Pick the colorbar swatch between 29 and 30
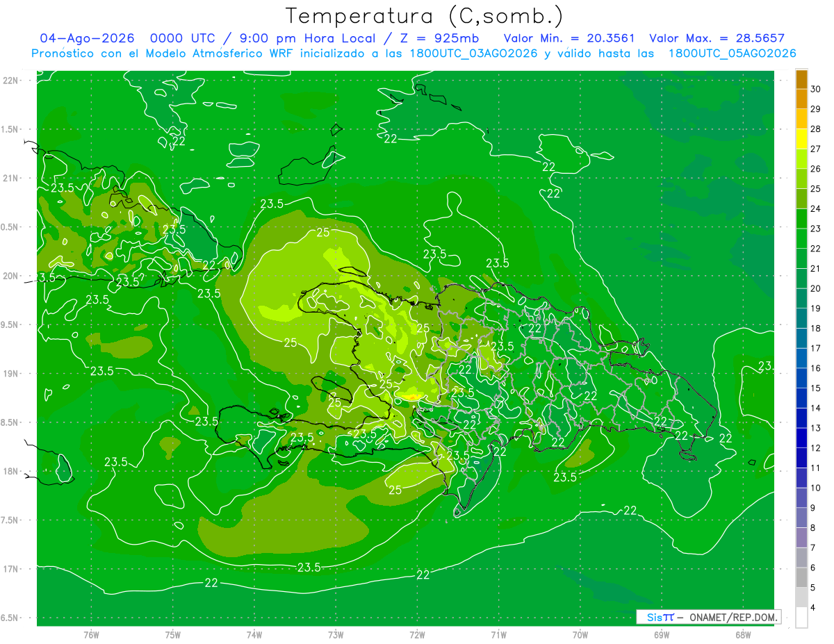 point(801,99)
